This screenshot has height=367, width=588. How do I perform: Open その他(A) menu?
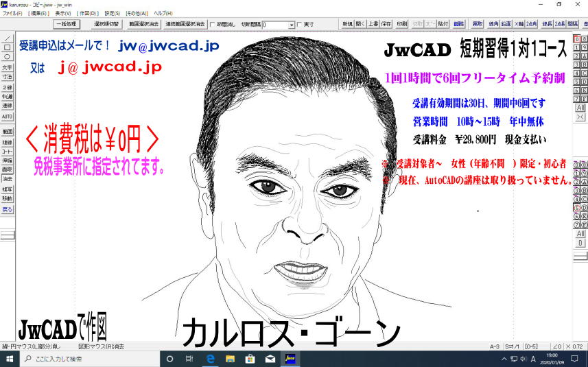137,13
